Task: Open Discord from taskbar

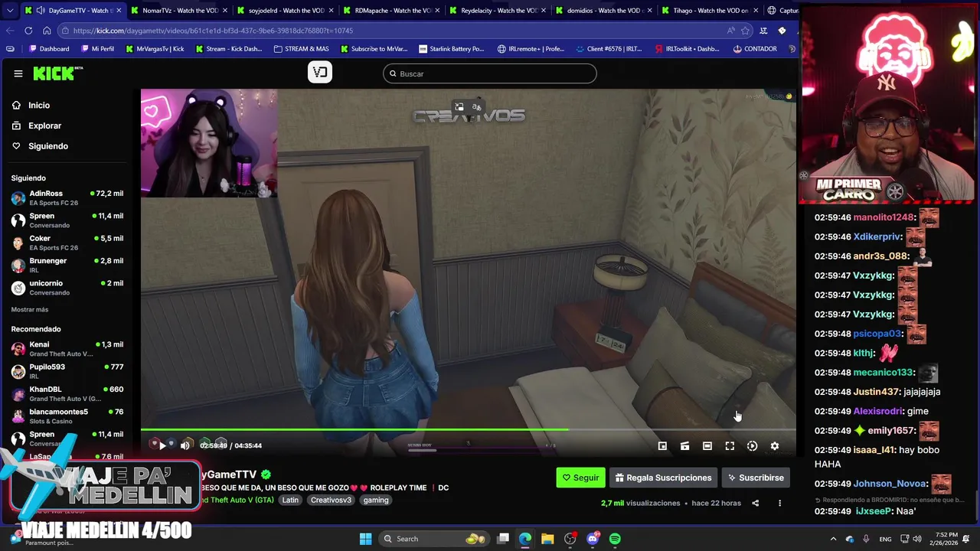Action: [593, 539]
